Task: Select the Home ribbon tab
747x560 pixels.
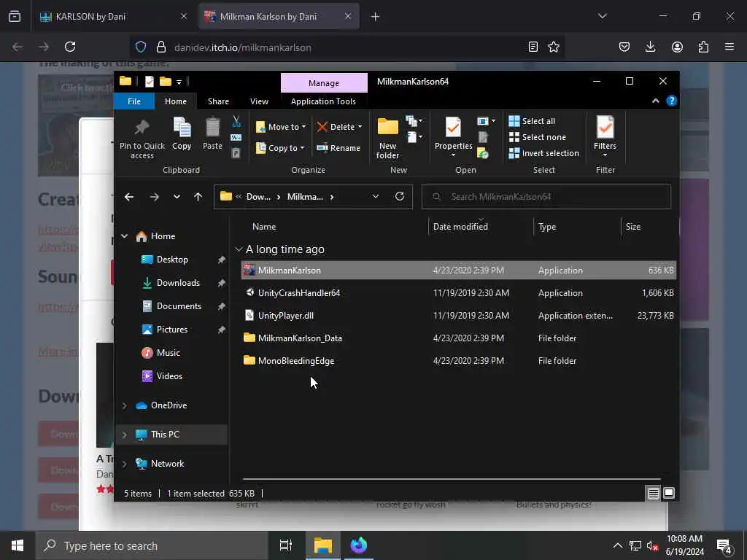Action: click(176, 101)
